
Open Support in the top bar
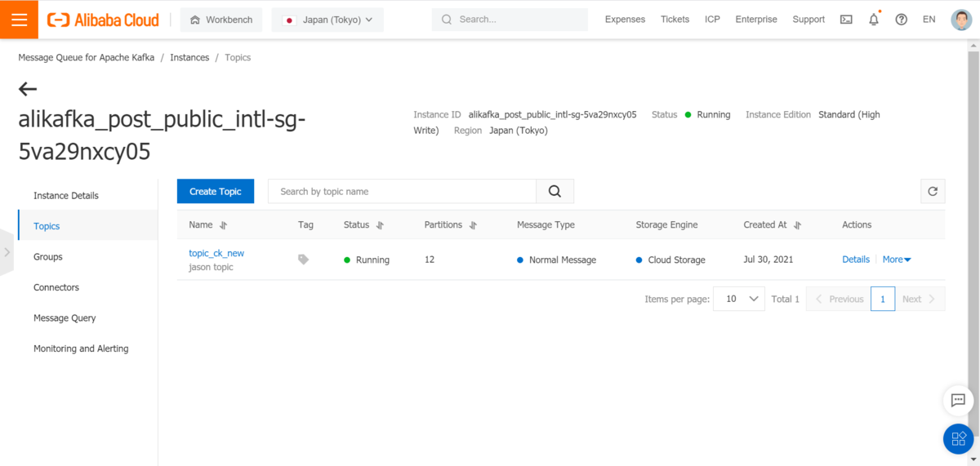coord(808,20)
